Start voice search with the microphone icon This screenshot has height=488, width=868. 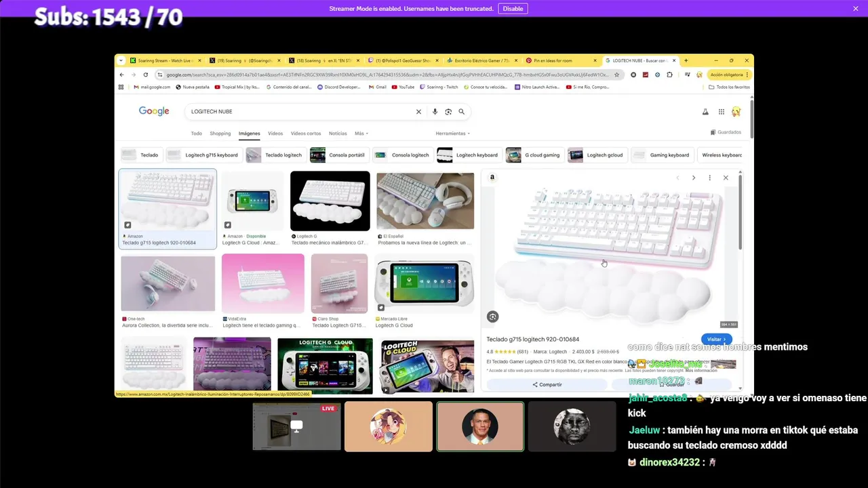(435, 112)
